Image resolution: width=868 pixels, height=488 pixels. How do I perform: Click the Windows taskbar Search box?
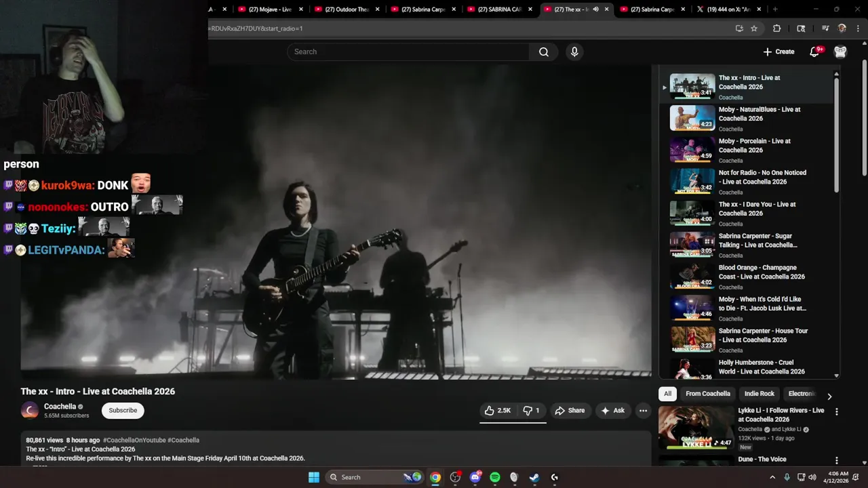tap(373, 477)
